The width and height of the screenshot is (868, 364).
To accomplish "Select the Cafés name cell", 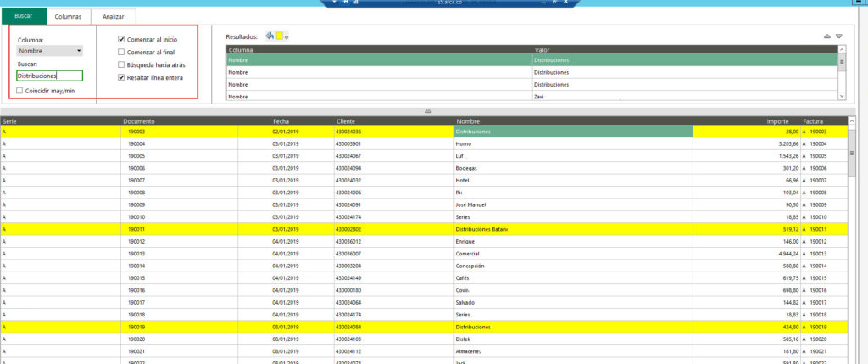I will point(573,278).
